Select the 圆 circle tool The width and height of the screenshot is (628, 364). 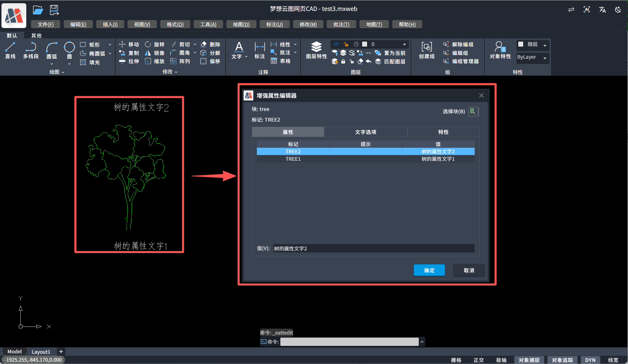point(69,50)
